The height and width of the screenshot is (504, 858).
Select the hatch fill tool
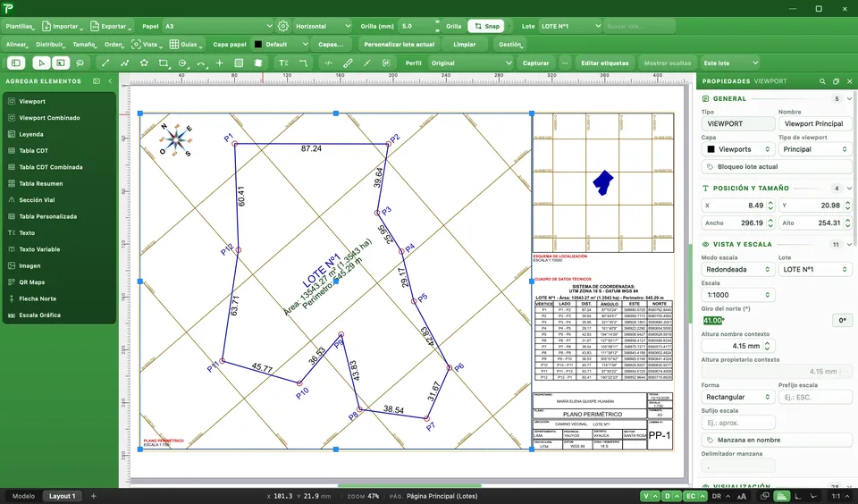pyautogui.click(x=239, y=63)
